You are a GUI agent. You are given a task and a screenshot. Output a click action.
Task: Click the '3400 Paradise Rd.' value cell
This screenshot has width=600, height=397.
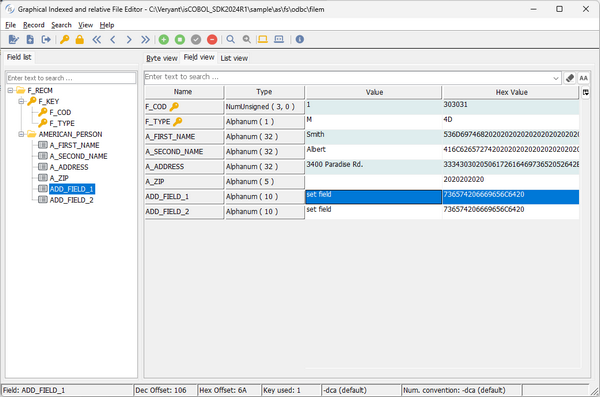coord(374,167)
